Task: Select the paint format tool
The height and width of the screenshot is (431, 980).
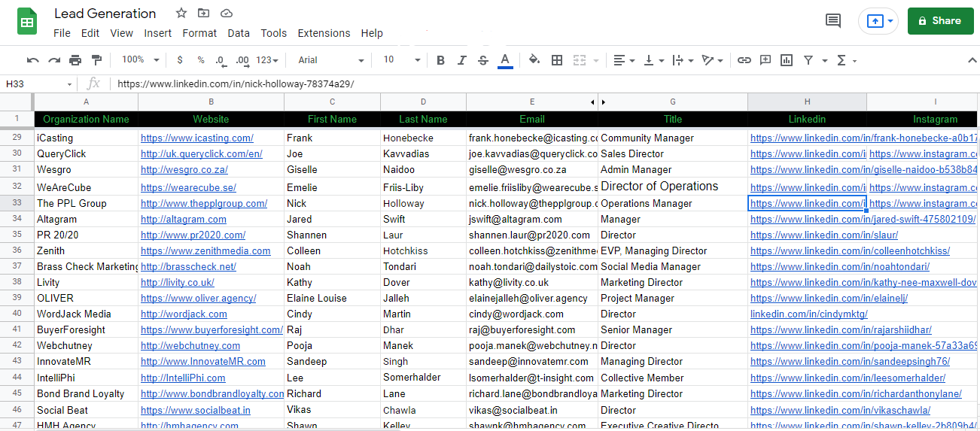Action: click(x=96, y=60)
